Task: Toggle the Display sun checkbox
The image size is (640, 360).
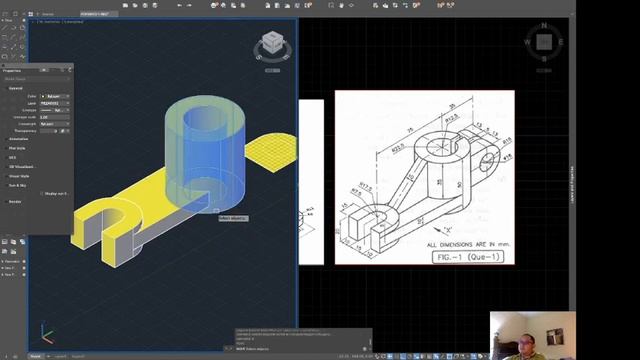Action: tap(42, 193)
